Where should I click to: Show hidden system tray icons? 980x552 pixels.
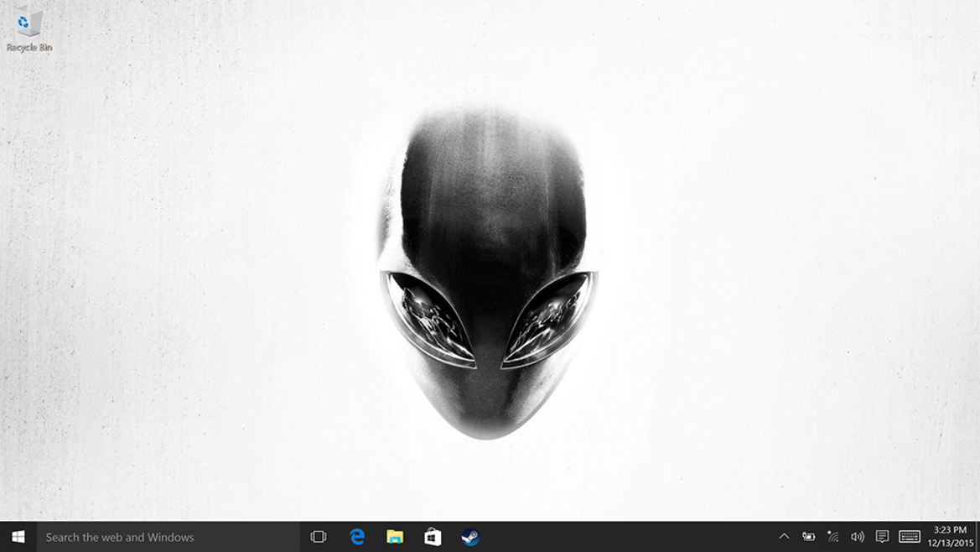[x=784, y=536]
